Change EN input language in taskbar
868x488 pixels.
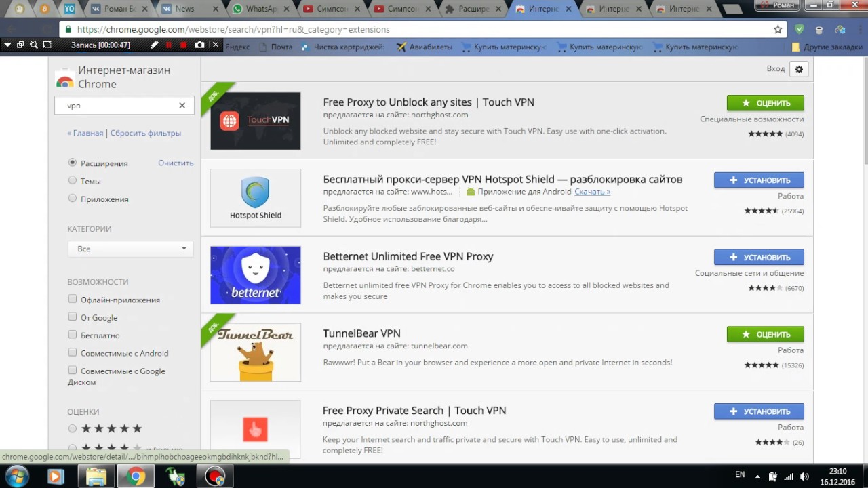click(x=740, y=475)
